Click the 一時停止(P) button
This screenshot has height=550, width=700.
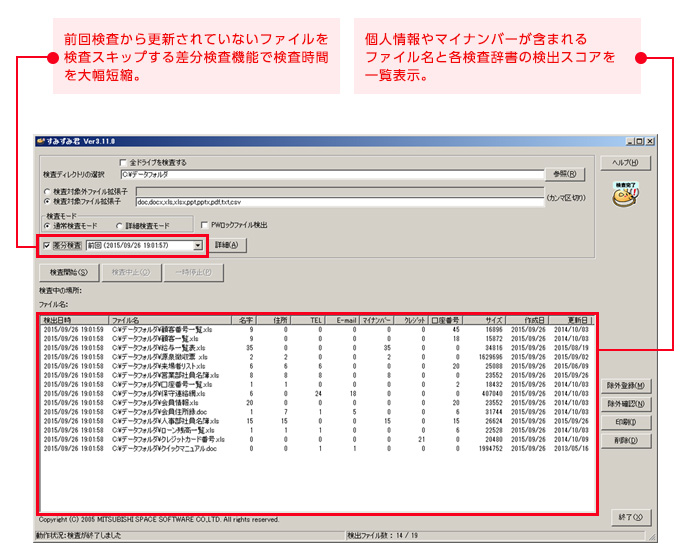(x=193, y=272)
